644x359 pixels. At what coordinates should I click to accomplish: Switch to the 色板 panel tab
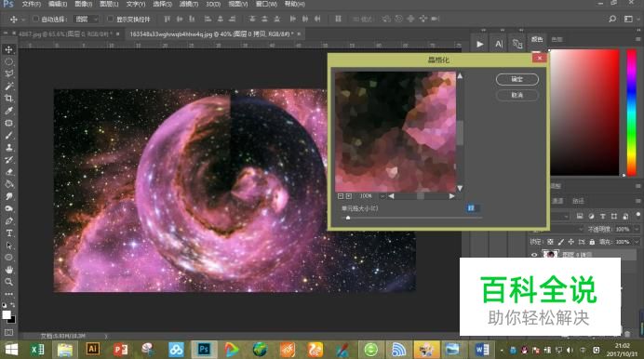[557, 39]
